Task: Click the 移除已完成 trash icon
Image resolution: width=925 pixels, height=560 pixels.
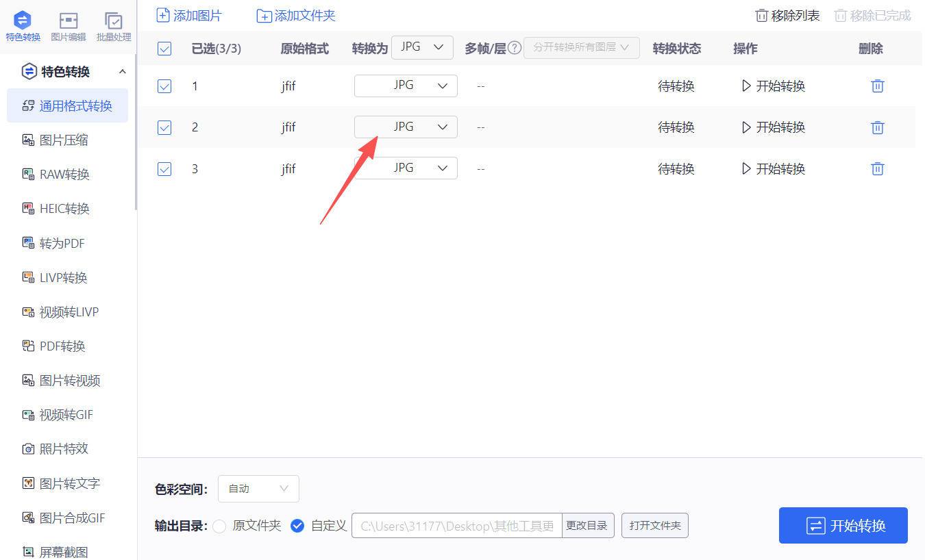Action: click(x=841, y=16)
